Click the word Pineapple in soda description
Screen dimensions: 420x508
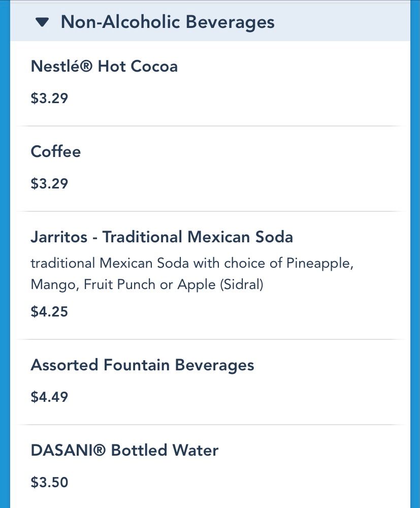point(319,263)
